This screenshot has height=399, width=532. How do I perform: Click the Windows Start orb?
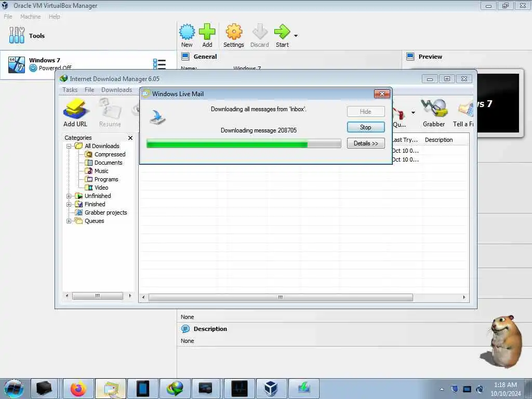[14, 389]
